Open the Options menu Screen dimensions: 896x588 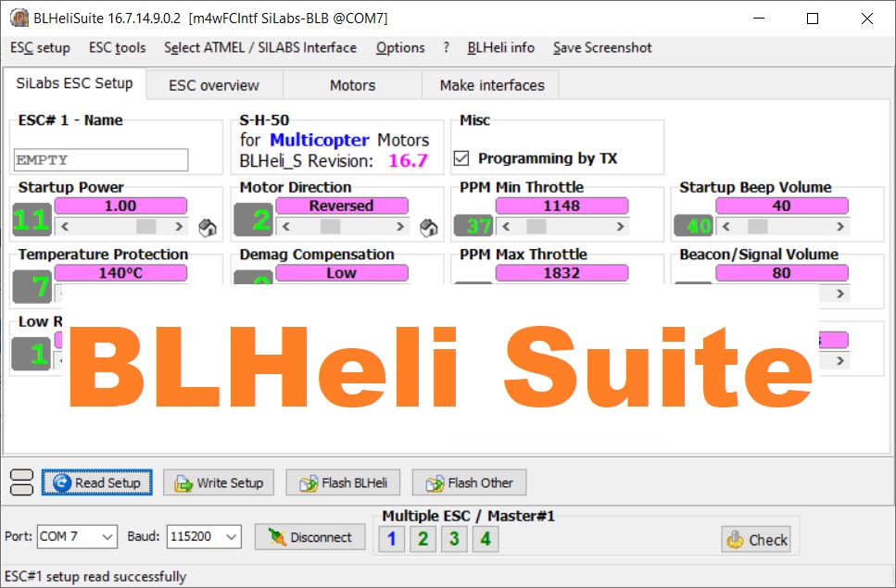pos(400,48)
